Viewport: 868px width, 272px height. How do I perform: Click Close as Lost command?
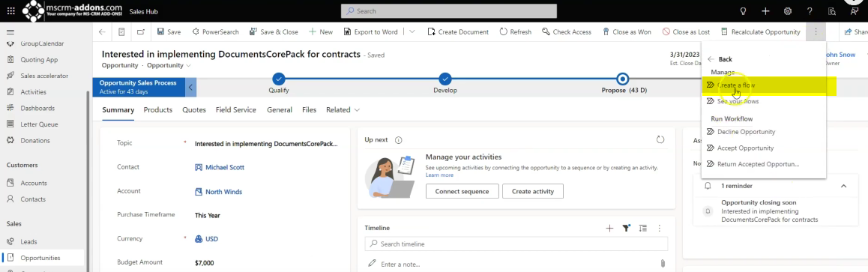click(686, 32)
